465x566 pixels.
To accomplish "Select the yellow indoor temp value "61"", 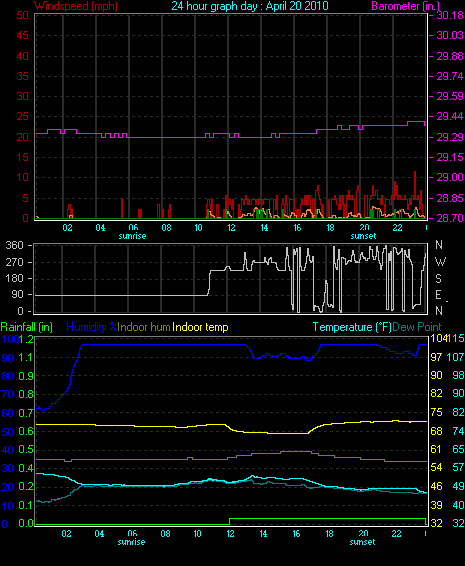I will [436, 449].
